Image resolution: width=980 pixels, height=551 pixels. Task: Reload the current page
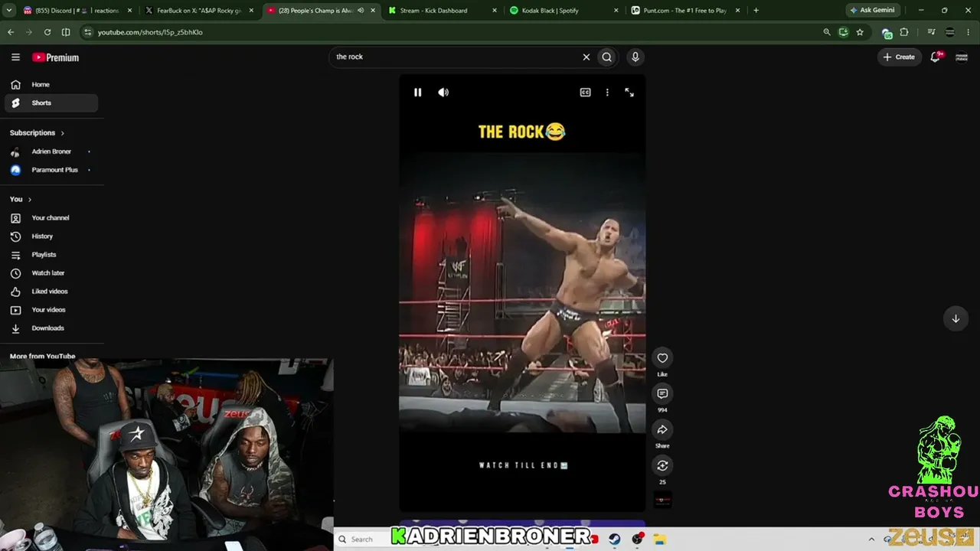(47, 32)
